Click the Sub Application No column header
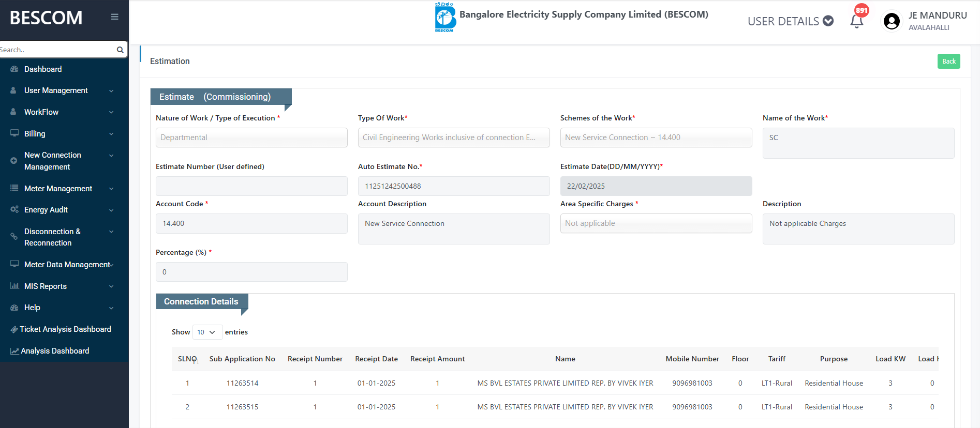980x428 pixels. (242, 359)
